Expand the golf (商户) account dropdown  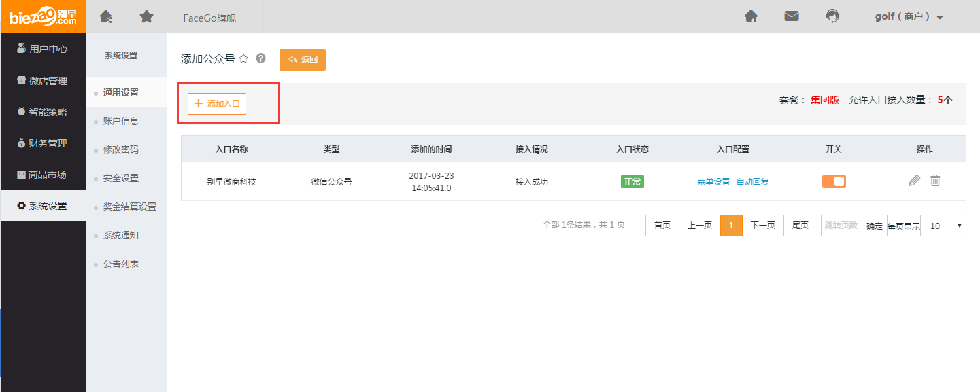[909, 17]
